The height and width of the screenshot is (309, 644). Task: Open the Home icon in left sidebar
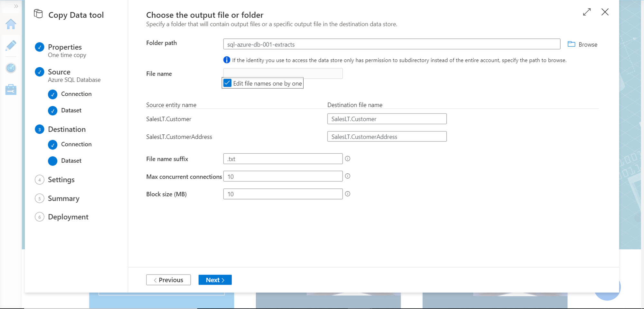(11, 24)
